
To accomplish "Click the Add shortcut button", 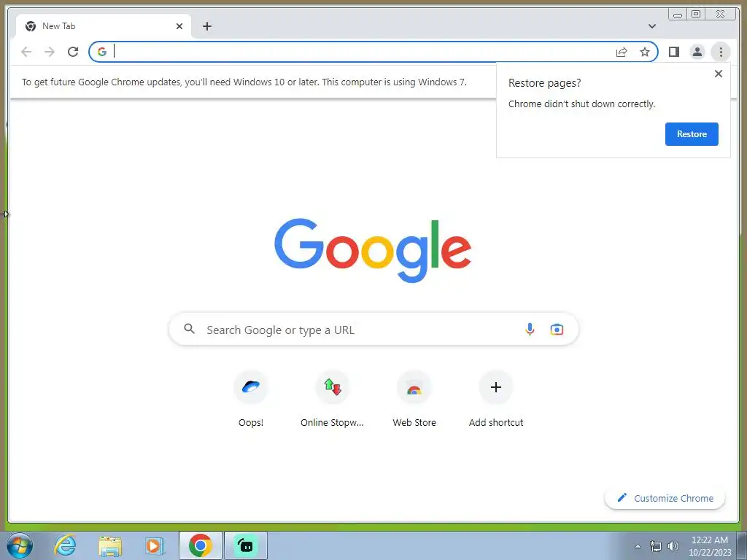I will click(x=496, y=399).
